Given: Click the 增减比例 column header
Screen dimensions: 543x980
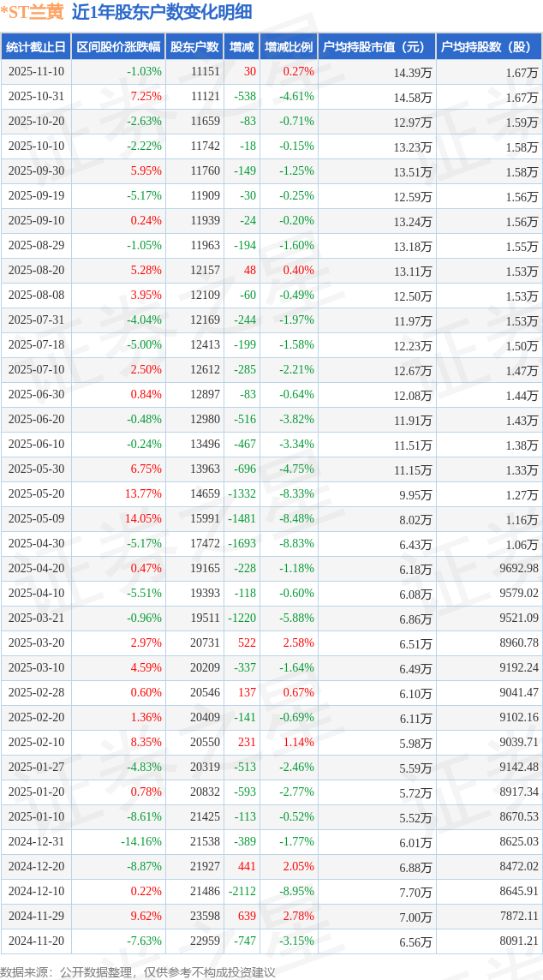Looking at the screenshot, I should point(289,47).
